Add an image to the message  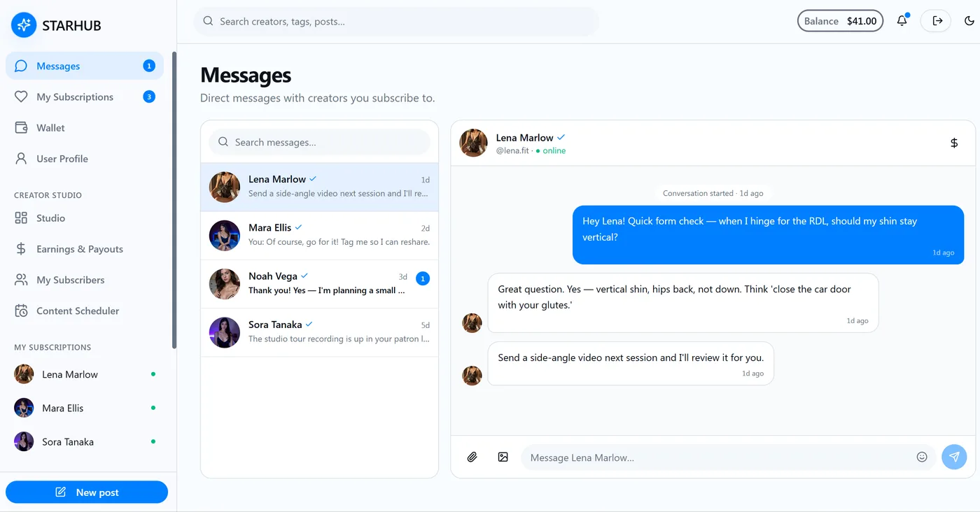tap(503, 457)
